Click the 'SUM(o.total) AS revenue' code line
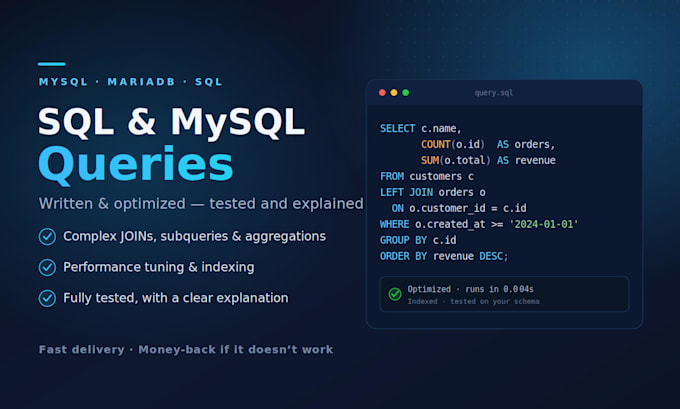Screen dimensions: 680x409 pyautogui.click(x=488, y=160)
